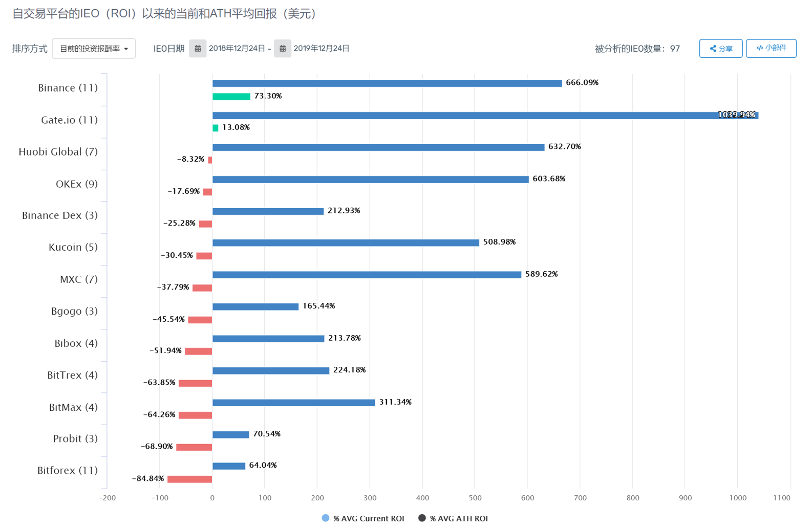Click the BitMax 311.34% bar
Image resolution: width=812 pixels, height=527 pixels.
point(294,403)
